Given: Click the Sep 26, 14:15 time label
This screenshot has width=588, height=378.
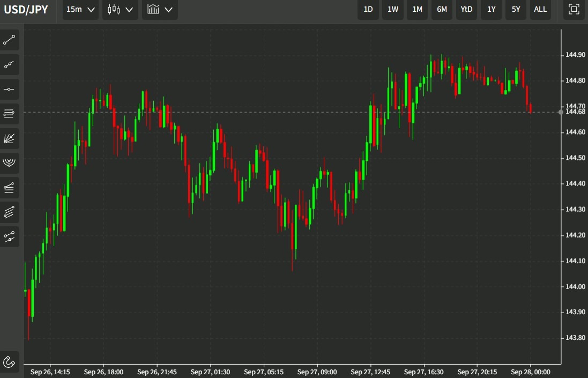Looking at the screenshot, I should click(x=50, y=372).
